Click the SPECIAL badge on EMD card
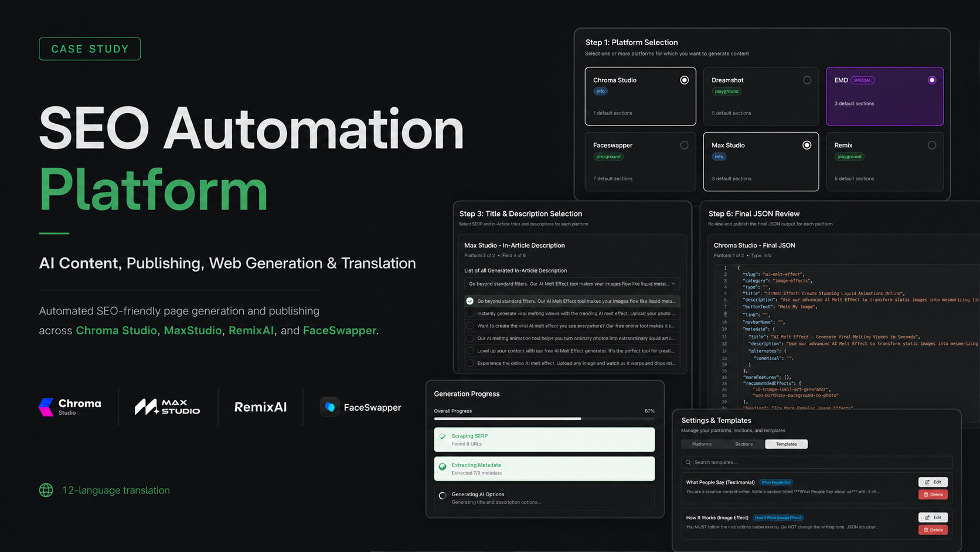This screenshot has width=980, height=552. [x=862, y=80]
